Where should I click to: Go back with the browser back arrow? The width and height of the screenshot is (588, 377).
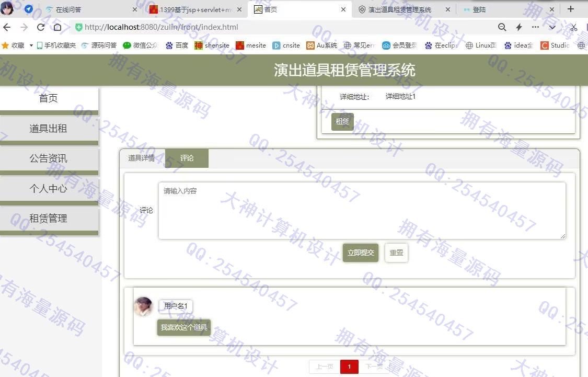[7, 27]
